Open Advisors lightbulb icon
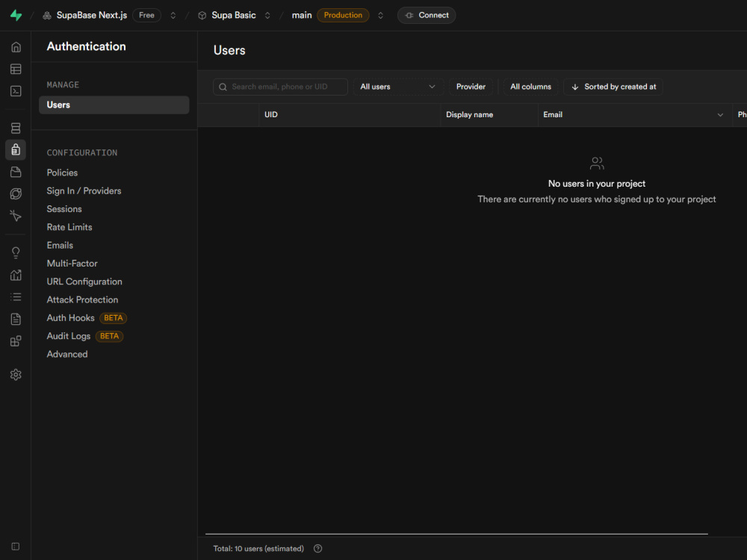747x560 pixels. coord(16,253)
